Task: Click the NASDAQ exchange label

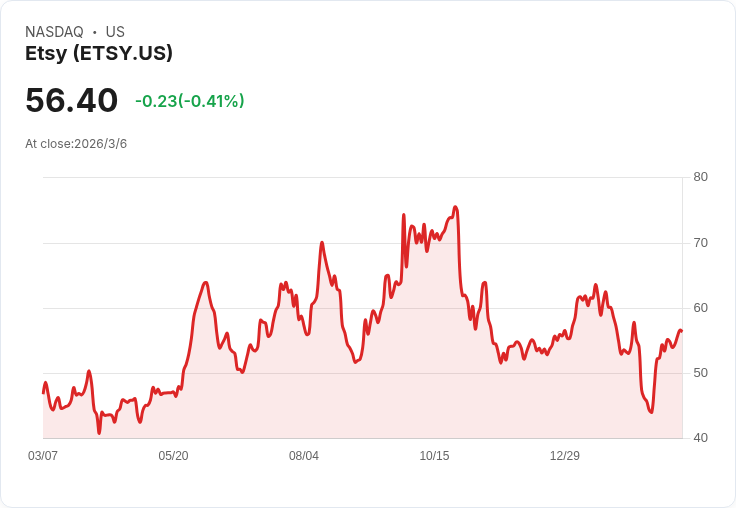Action: pos(54,32)
